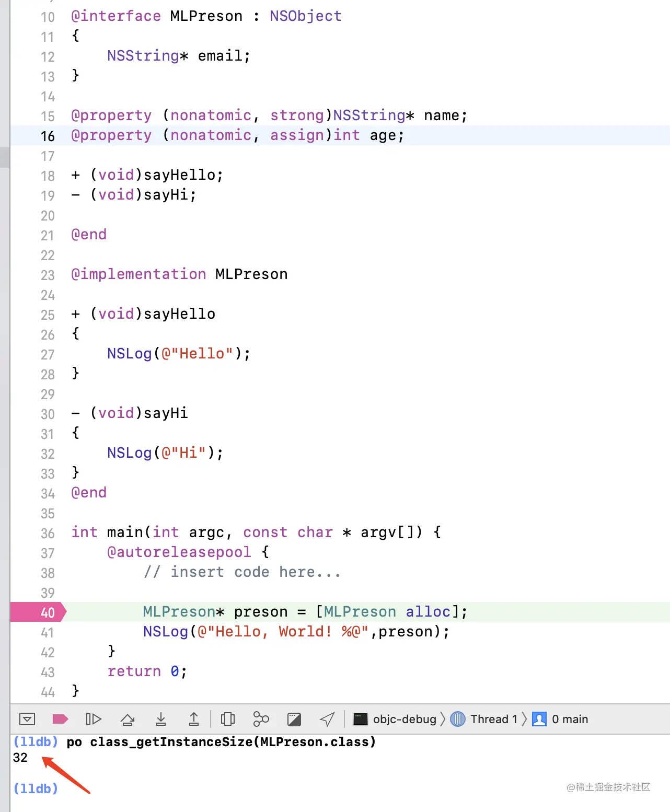
Task: Click the age property identifier
Action: [x=383, y=136]
